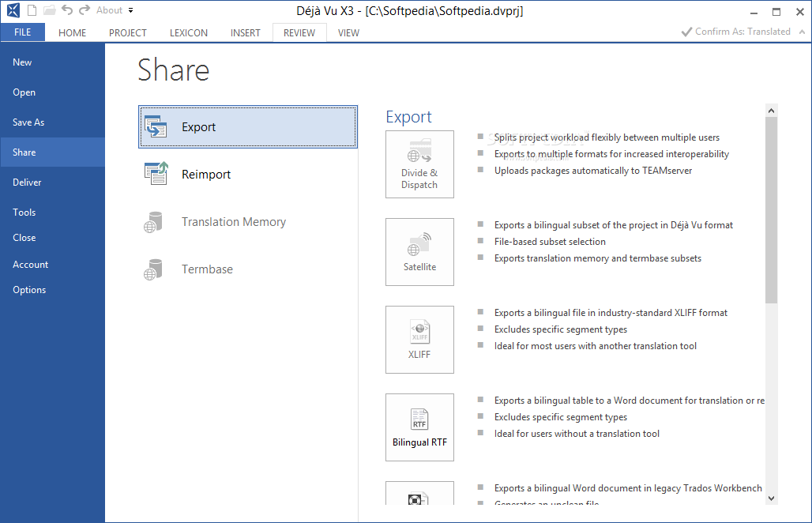Select the Translation Memory option label
Viewport: 812px width, 523px height.
(234, 222)
